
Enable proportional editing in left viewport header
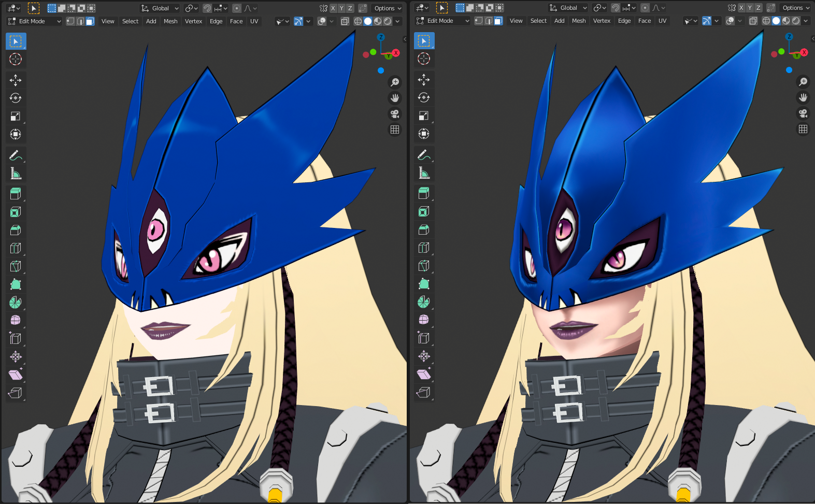pos(237,8)
